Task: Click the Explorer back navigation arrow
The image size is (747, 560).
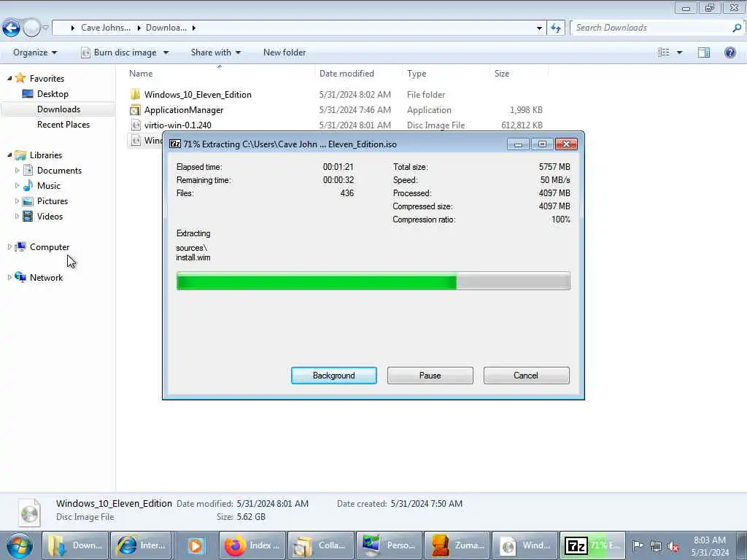Action: click(x=12, y=28)
